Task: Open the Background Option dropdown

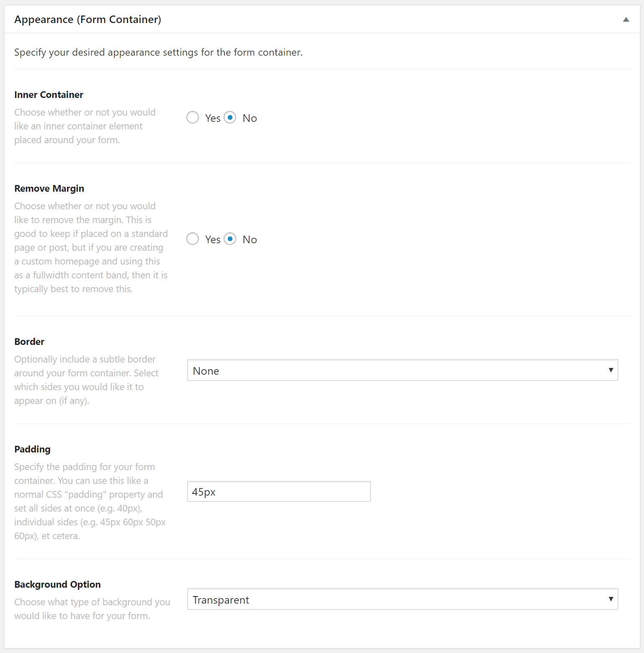Action: click(402, 599)
